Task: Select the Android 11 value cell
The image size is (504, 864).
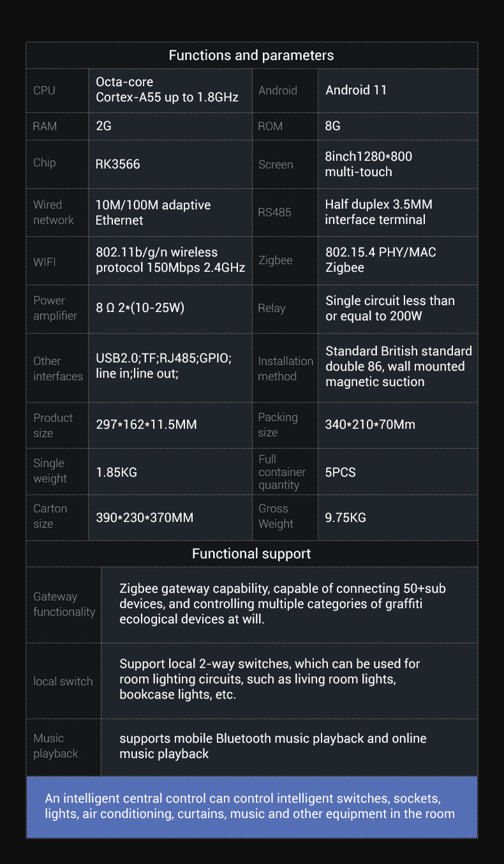Action: click(x=397, y=91)
